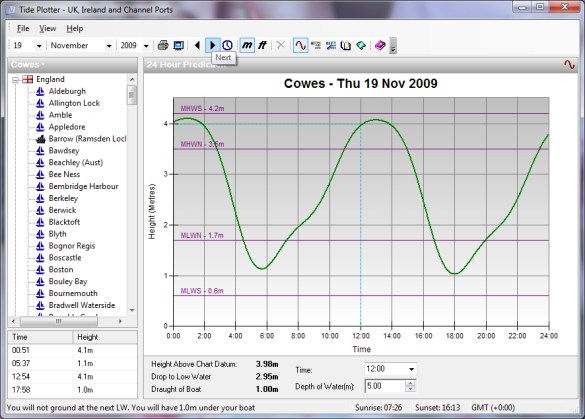Select the tide curve graph view icon
The width and height of the screenshot is (585, 419).
(301, 46)
